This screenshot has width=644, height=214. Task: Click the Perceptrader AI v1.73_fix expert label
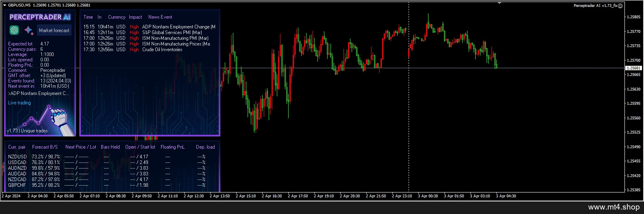pos(595,6)
